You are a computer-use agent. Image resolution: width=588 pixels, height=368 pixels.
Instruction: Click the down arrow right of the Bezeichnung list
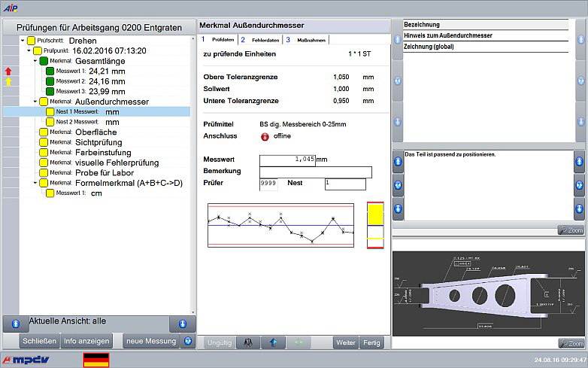tap(581, 122)
